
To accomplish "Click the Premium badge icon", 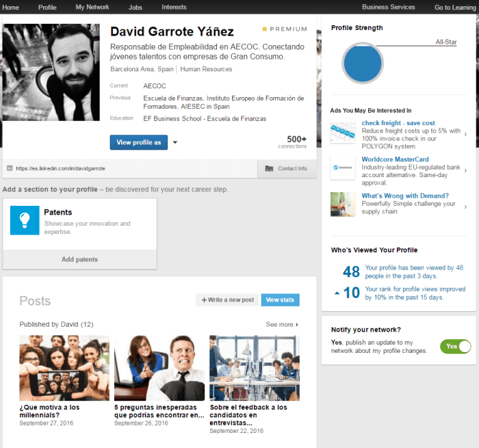I will [x=265, y=29].
